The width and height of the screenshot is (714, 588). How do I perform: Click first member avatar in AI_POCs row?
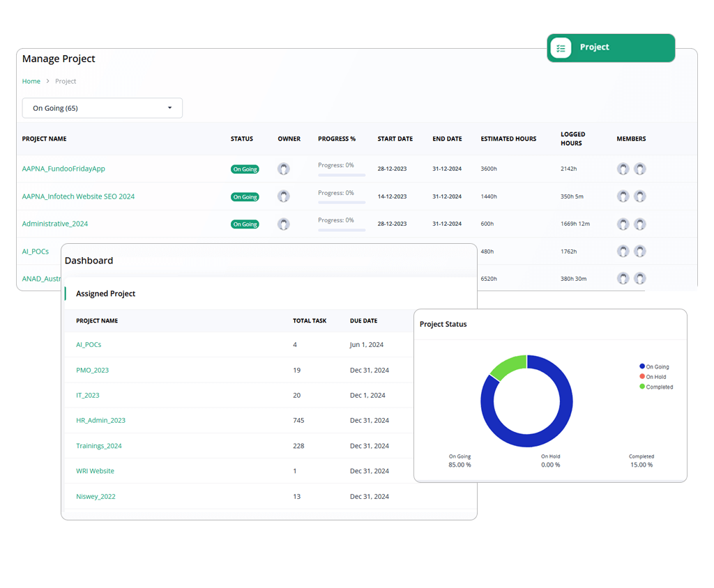tap(623, 252)
